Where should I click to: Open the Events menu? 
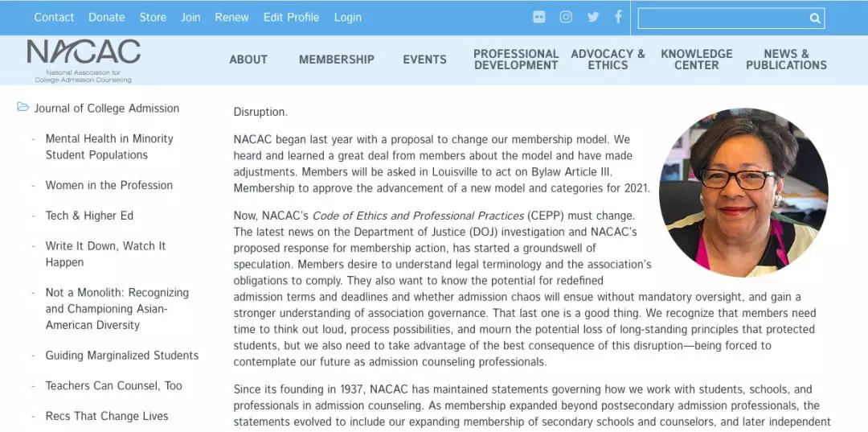point(424,60)
